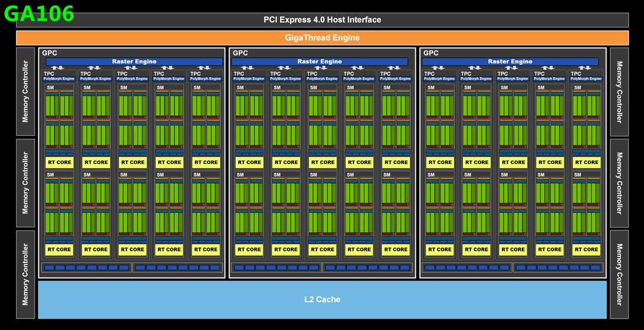Click the PCI Express 4.0 Host Interface bar
This screenshot has height=330, width=644.
pos(322,20)
